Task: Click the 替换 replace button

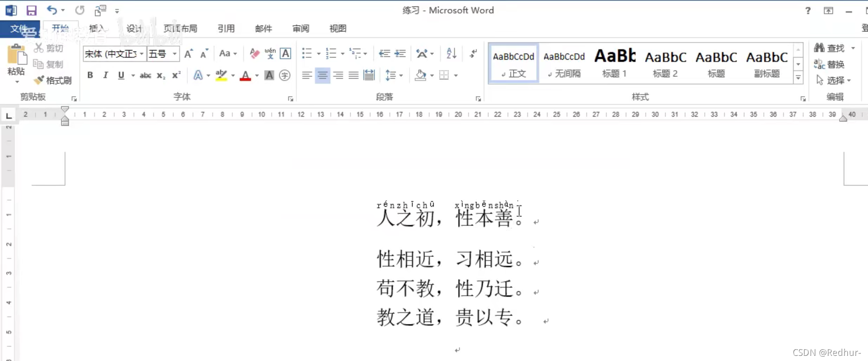Action: coord(830,64)
